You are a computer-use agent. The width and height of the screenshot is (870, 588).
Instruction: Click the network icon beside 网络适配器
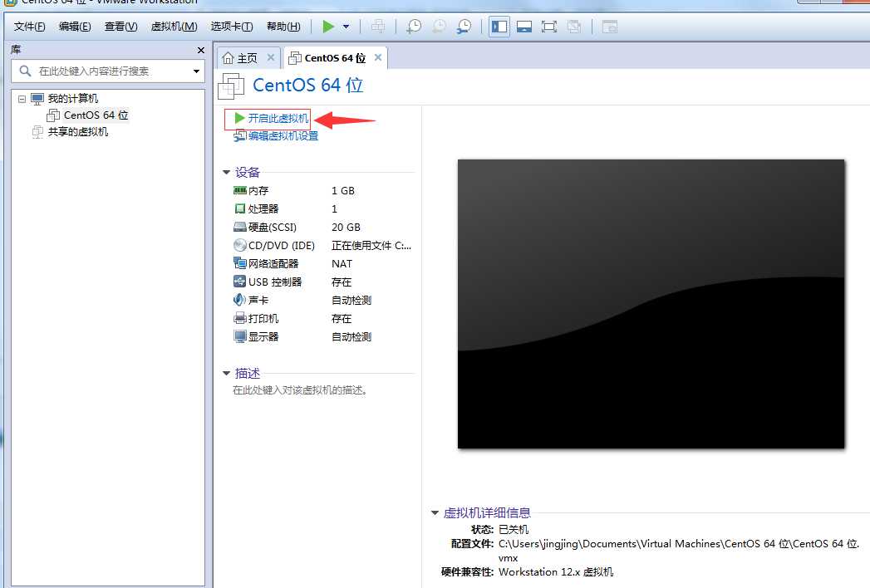click(239, 263)
